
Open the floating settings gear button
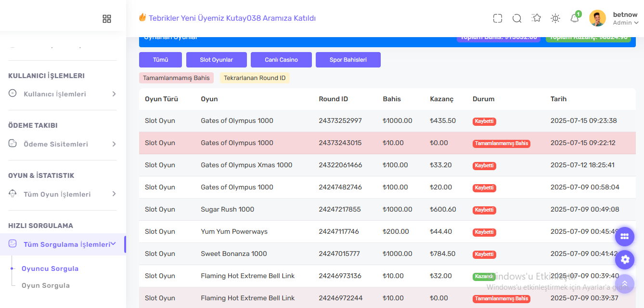coord(625,260)
